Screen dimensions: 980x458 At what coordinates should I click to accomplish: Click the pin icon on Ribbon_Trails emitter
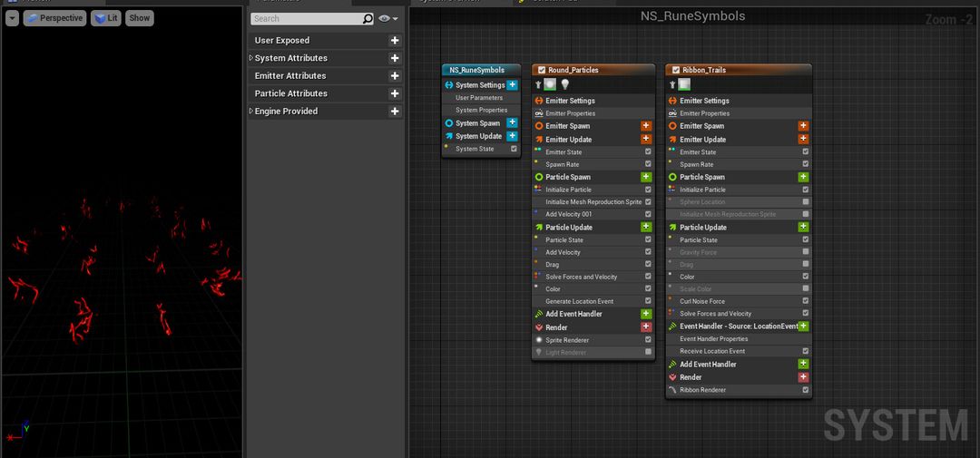point(672,84)
